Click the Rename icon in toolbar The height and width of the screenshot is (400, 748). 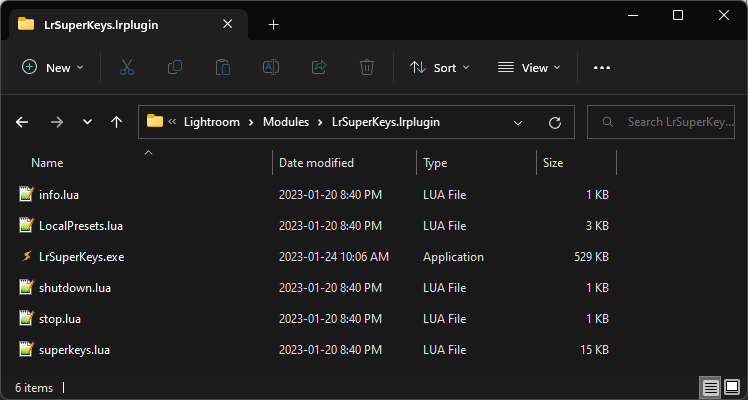pyautogui.click(x=271, y=67)
